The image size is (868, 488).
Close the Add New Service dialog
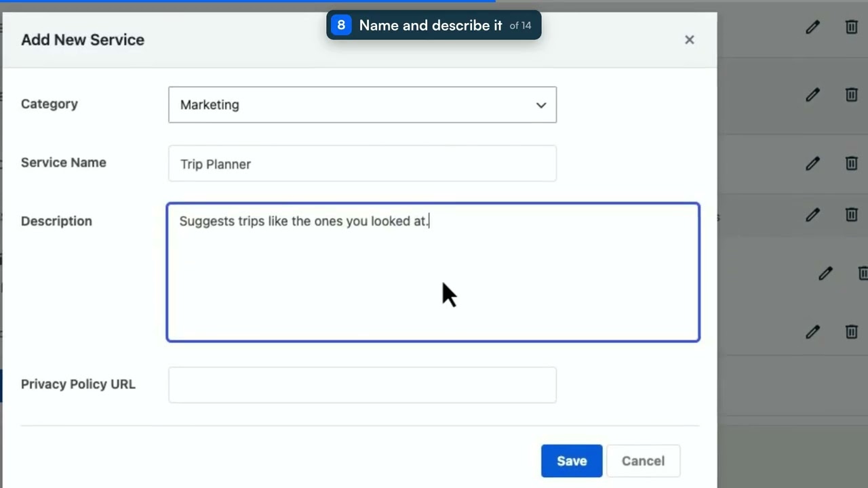[x=689, y=40]
